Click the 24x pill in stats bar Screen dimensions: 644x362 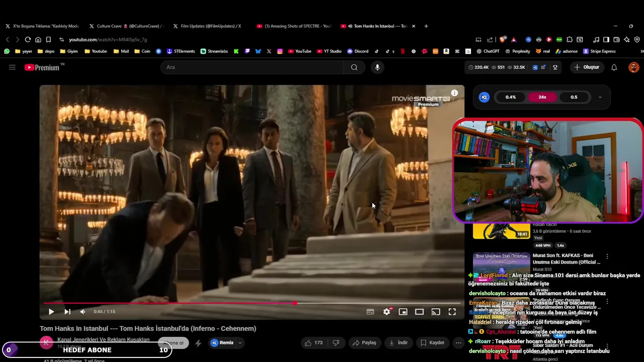pyautogui.click(x=542, y=97)
